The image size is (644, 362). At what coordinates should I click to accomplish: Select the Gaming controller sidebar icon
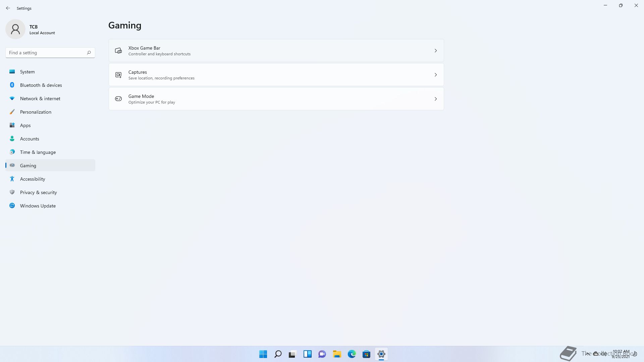(12, 165)
